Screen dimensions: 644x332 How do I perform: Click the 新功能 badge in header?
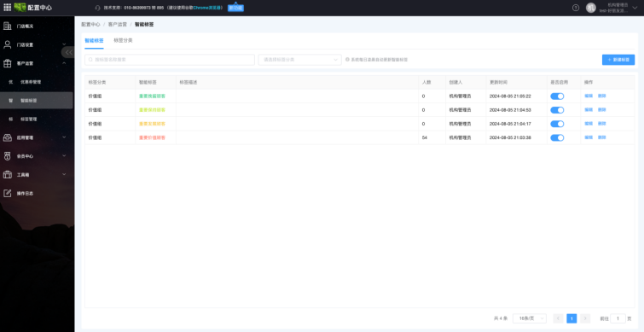(235, 8)
